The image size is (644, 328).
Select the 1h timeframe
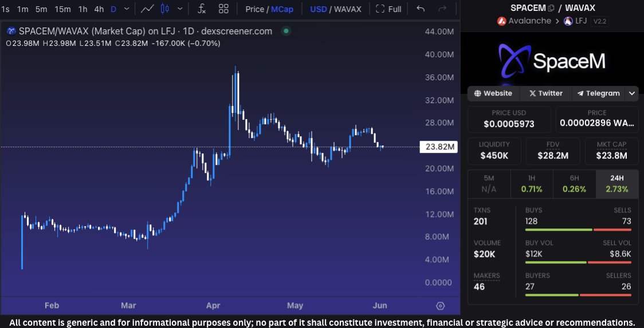click(x=83, y=9)
